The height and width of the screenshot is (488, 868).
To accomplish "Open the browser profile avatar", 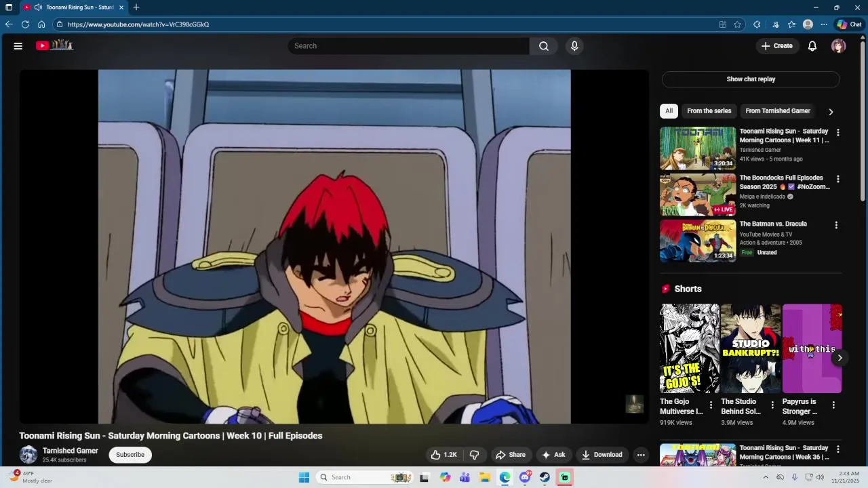I will click(x=808, y=24).
